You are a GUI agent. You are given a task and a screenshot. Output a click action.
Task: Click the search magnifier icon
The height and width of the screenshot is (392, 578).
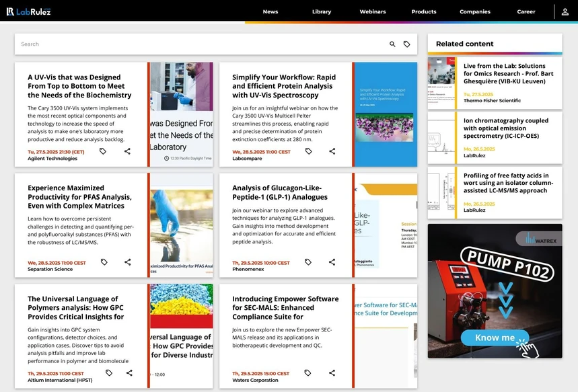[x=393, y=44]
